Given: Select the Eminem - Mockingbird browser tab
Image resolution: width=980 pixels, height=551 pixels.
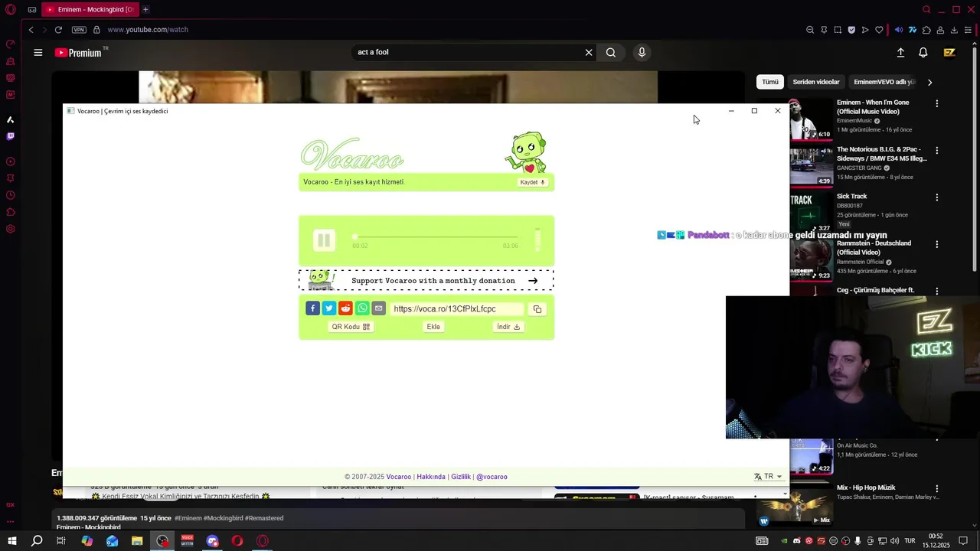Looking at the screenshot, I should (x=90, y=9).
